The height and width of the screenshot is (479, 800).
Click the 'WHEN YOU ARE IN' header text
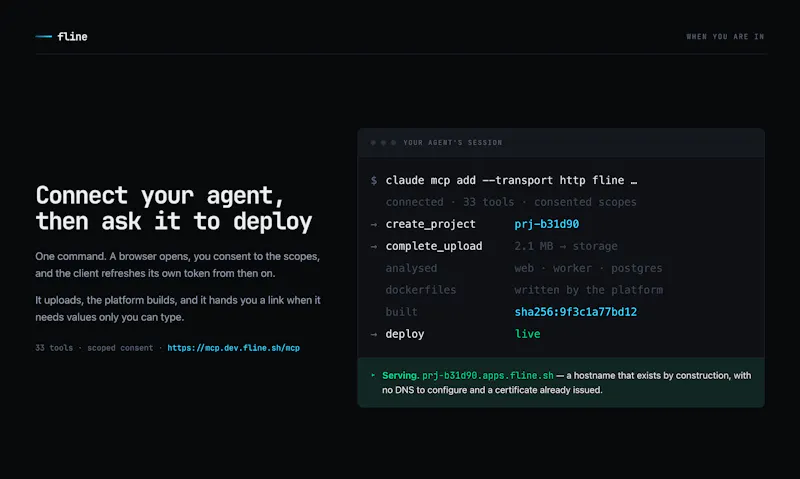[725, 37]
